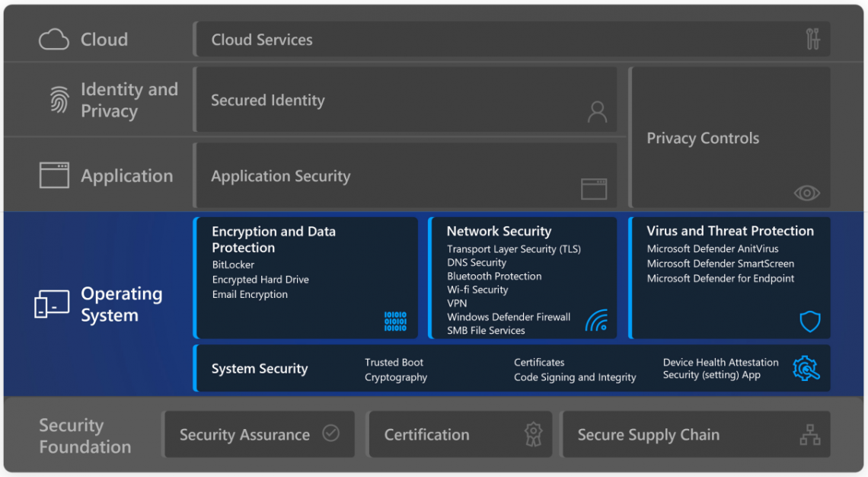The image size is (868, 477).
Task: Click the Windows Defender Firewall entry
Action: [x=508, y=317]
